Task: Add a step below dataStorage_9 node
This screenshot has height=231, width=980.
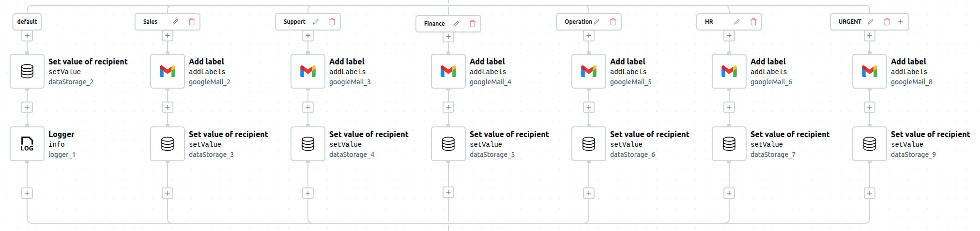Action: click(870, 193)
